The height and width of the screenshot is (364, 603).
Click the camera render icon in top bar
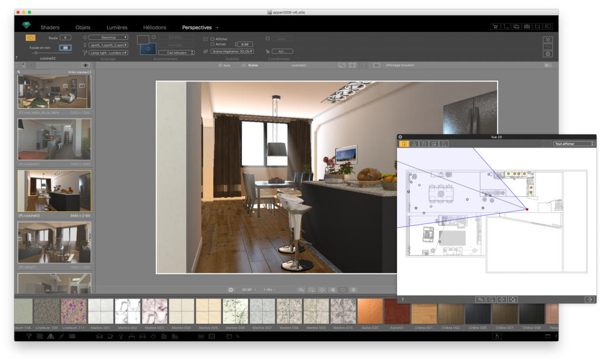click(527, 27)
